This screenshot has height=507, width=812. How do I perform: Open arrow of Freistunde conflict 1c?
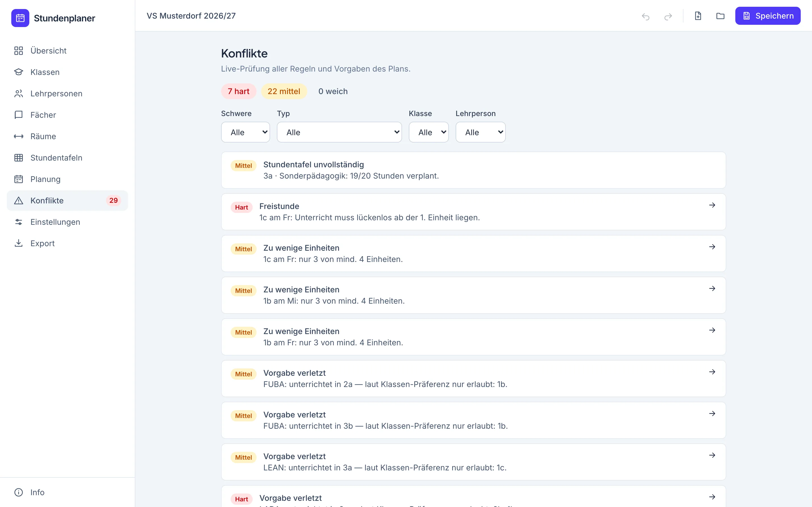(712, 205)
